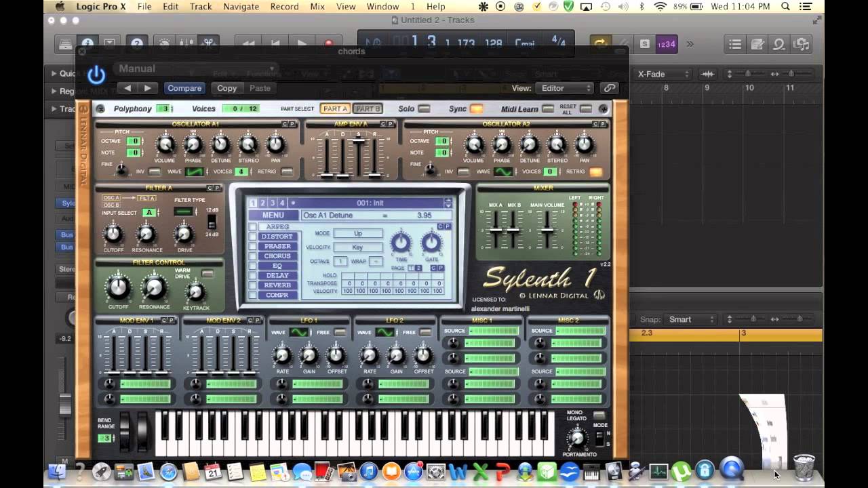Select the Oscillator A1 waveform display
Viewport: 868px width, 488px height.
click(x=194, y=171)
